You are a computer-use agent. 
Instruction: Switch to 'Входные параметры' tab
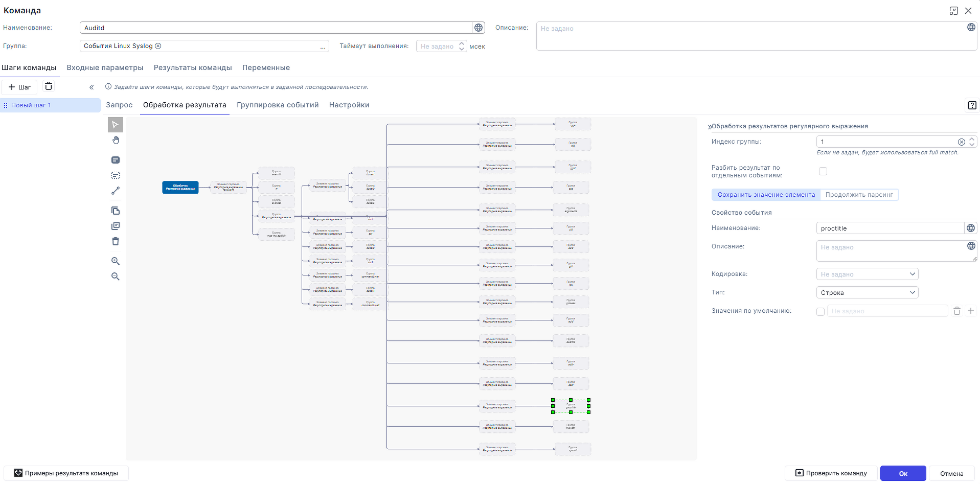coord(105,67)
